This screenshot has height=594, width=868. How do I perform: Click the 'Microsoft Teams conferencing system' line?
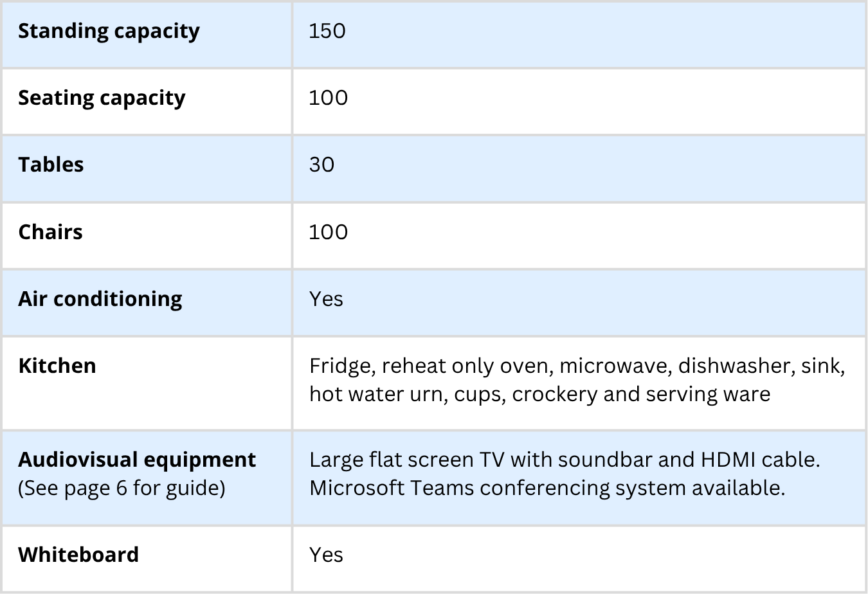point(547,488)
